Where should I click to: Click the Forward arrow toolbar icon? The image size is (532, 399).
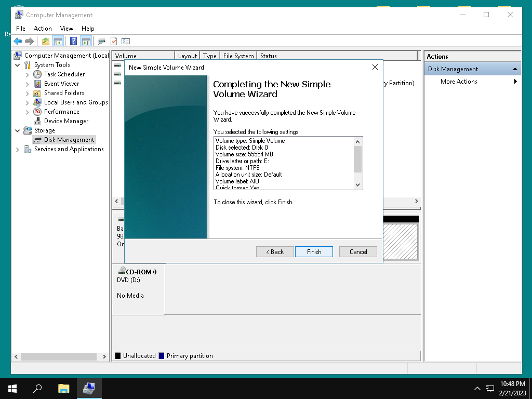pyautogui.click(x=30, y=42)
